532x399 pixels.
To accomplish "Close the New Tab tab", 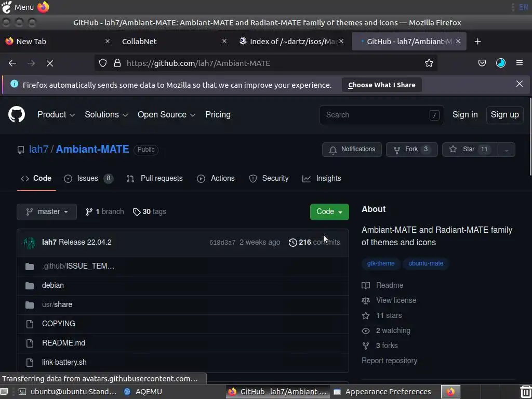I will click(x=108, y=41).
